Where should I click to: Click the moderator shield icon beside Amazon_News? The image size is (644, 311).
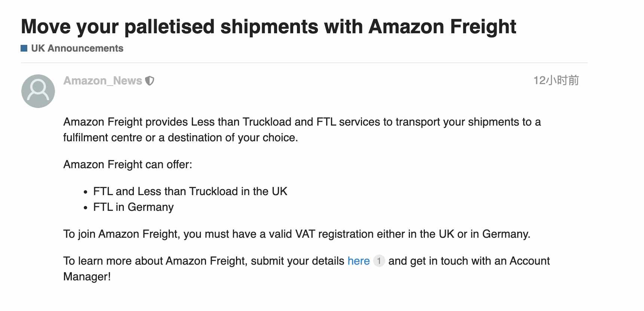[150, 81]
